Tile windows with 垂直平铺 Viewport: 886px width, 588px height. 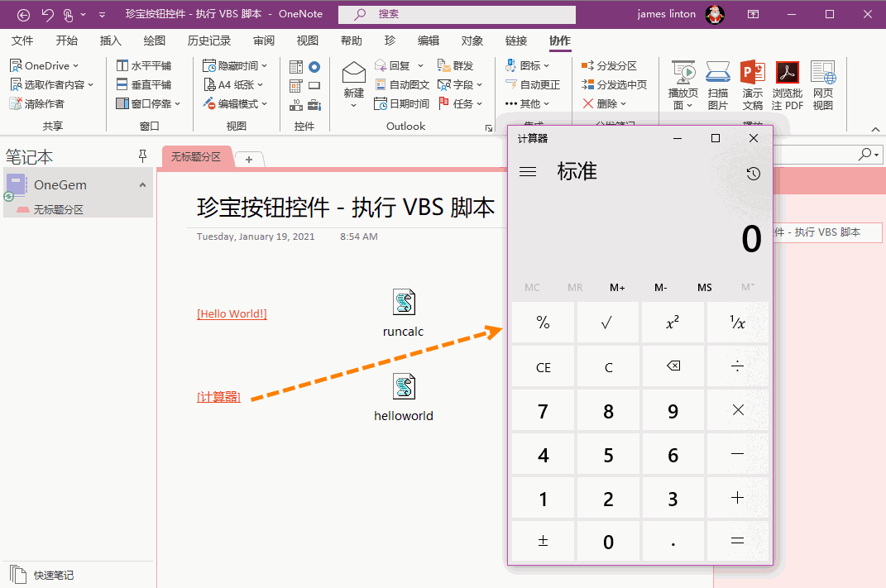coord(144,84)
